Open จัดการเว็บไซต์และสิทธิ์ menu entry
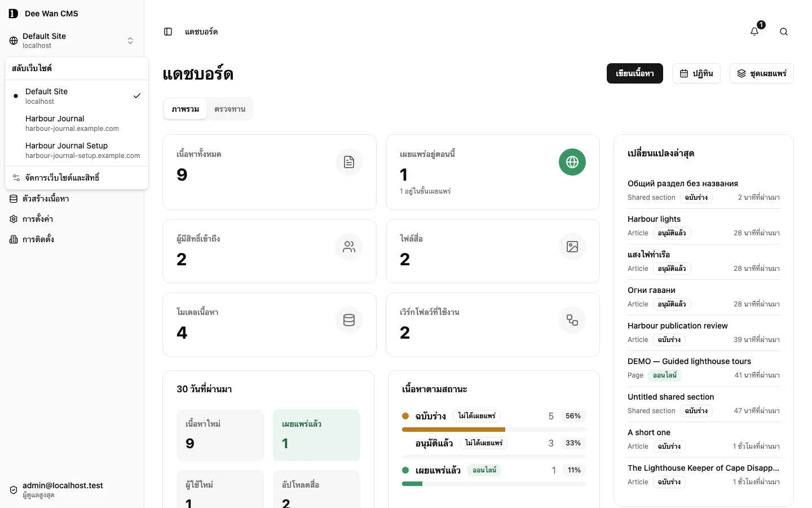 click(x=77, y=178)
